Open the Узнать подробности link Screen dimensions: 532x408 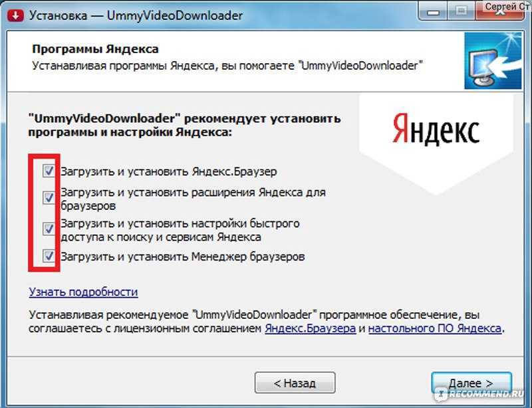tap(83, 292)
